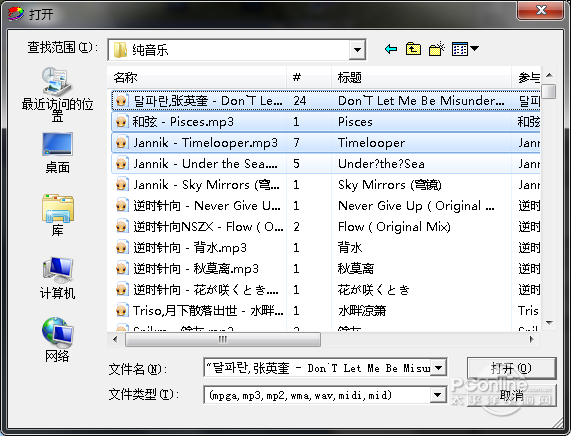Click the vertical scrollbar down arrow
This screenshot has height=436, width=571.
point(549,323)
